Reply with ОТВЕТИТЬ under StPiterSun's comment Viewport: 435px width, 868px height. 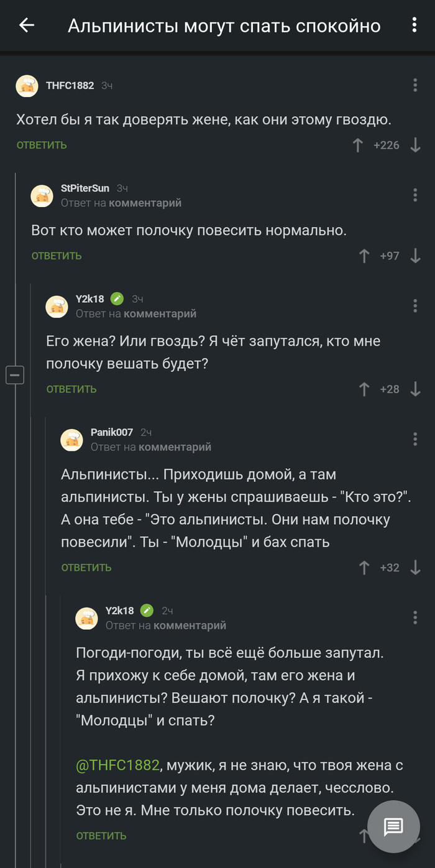57,255
